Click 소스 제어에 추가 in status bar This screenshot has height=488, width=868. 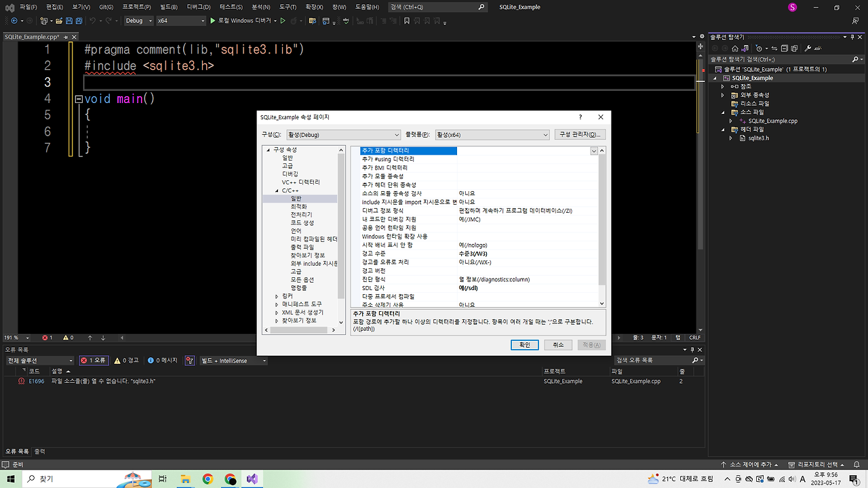pyautogui.click(x=751, y=465)
